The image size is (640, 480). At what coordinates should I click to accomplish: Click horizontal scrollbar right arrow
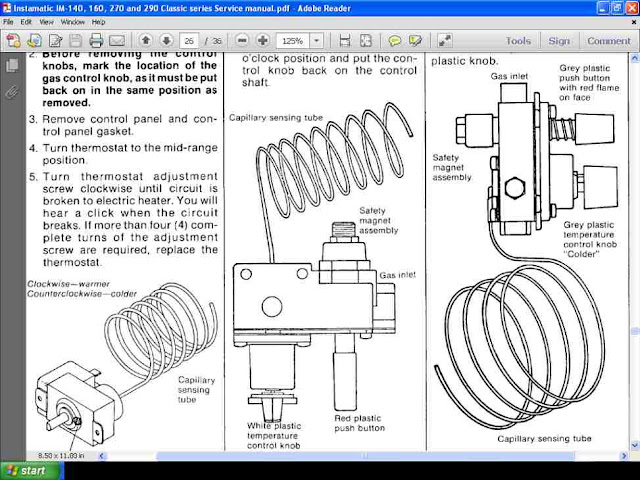coord(623,456)
